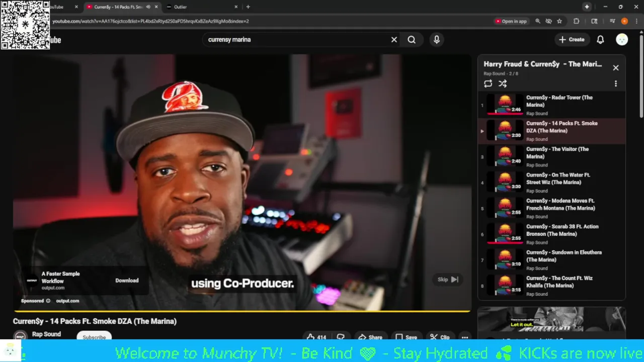The width and height of the screenshot is (644, 362).
Task: Toggle loop playlist
Action: (x=488, y=84)
